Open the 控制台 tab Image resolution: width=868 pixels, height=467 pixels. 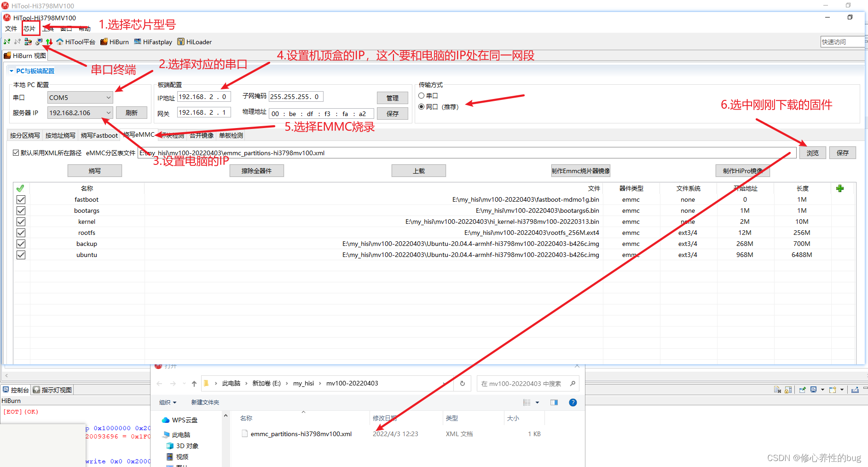16,390
